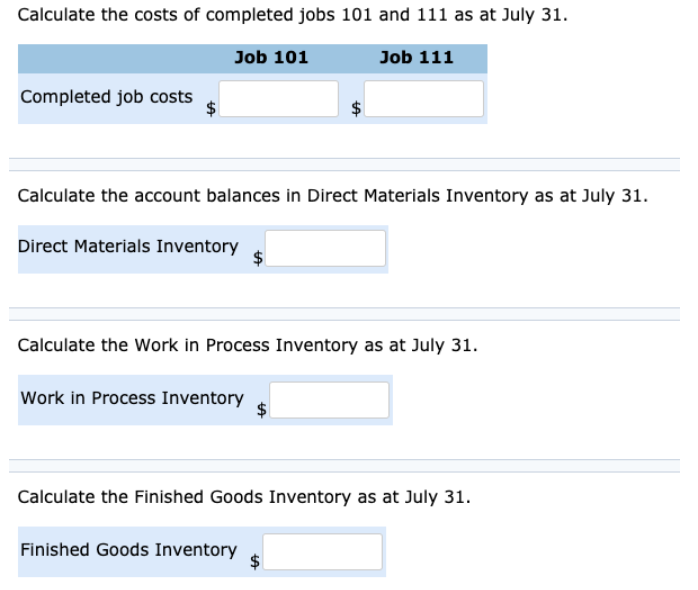Click dollar sign beside Finished Goods field

coord(255,561)
